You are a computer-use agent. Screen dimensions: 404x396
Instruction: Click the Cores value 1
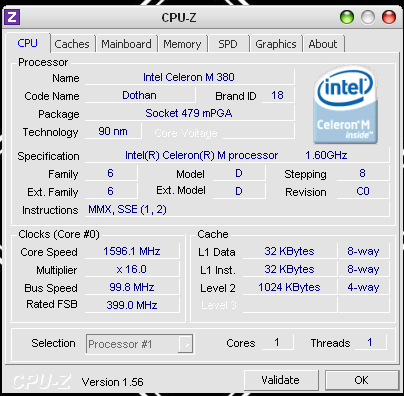pyautogui.click(x=277, y=343)
